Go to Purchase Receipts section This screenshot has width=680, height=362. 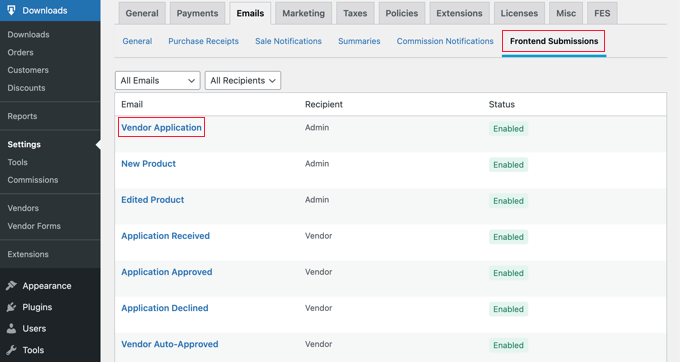point(203,41)
